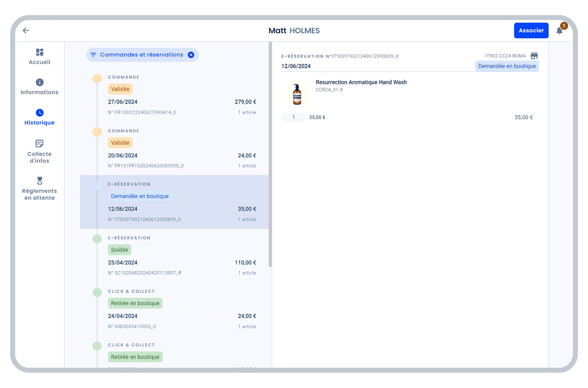Click the Validée badge dated 20/06/2024

120,143
